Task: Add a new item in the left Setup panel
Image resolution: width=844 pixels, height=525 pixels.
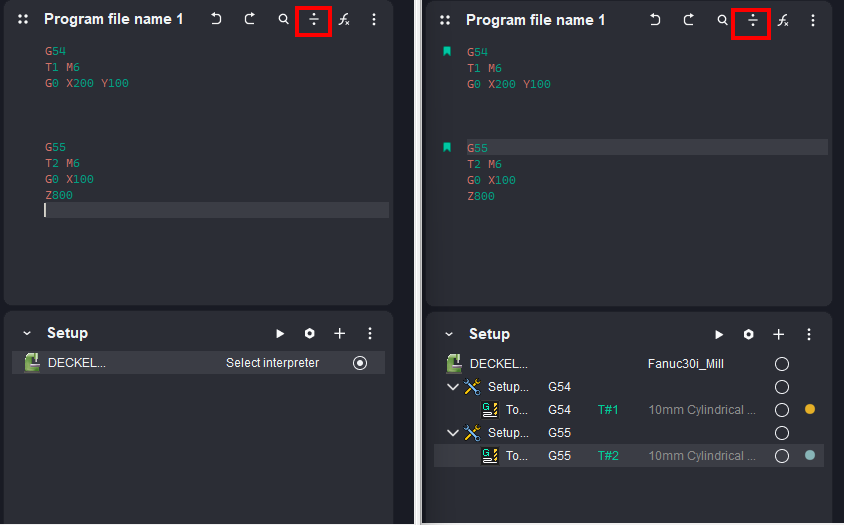Action: pyautogui.click(x=340, y=333)
